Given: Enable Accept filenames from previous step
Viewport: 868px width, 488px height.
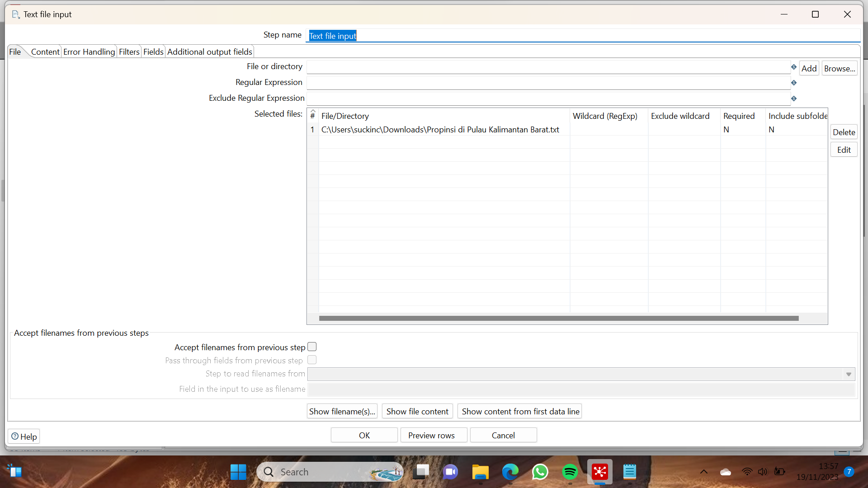Looking at the screenshot, I should point(312,347).
